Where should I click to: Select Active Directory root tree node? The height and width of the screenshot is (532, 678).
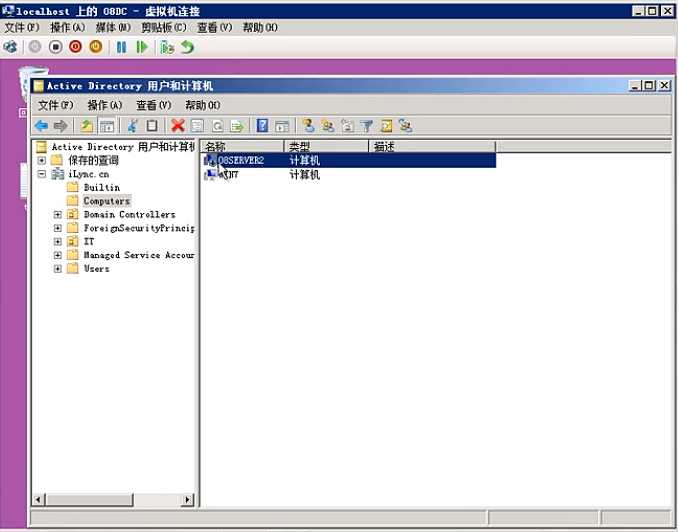(123, 147)
